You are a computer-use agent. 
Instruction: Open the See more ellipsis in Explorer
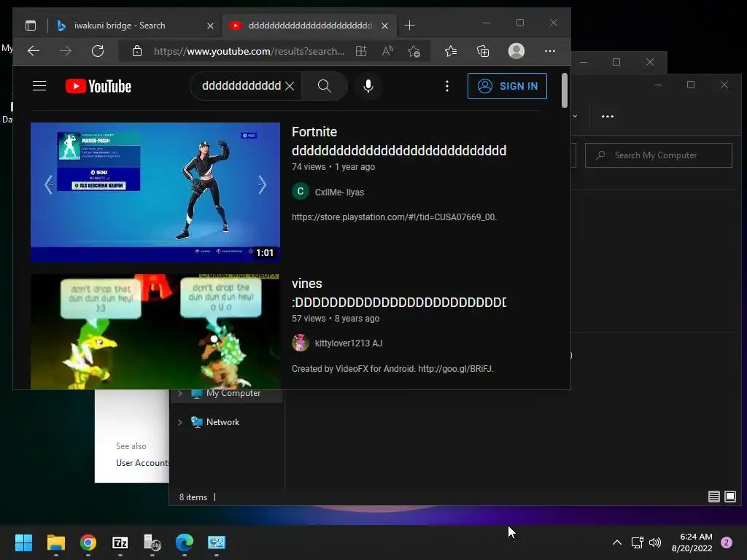(608, 116)
